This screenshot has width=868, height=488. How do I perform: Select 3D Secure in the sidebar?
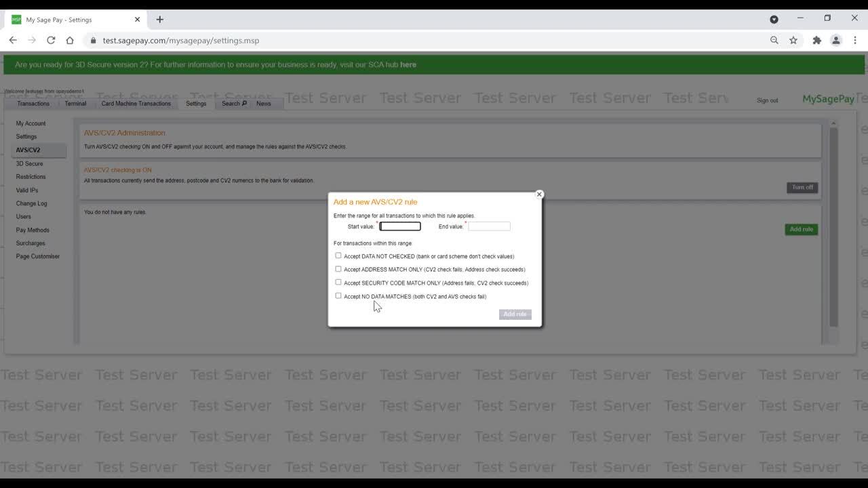tap(29, 163)
